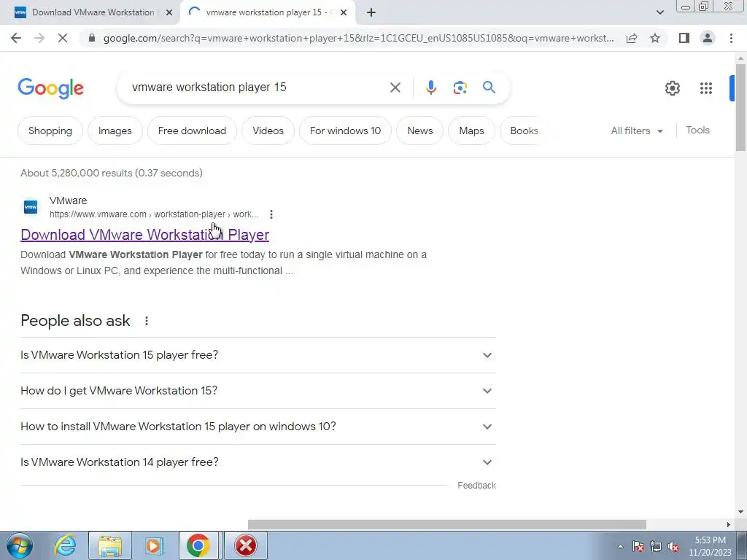Viewport: 747px width, 560px height.
Task: Show hidden system tray icons
Action: (x=620, y=546)
